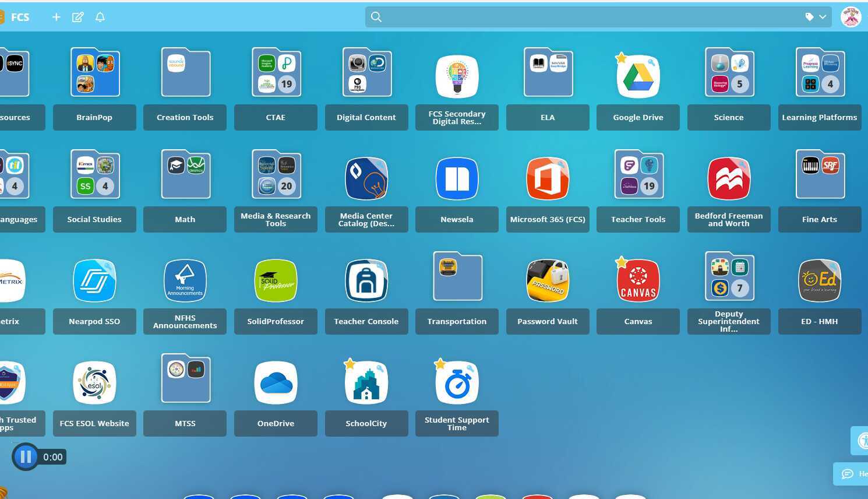Click the OneDrive label button

point(276,424)
